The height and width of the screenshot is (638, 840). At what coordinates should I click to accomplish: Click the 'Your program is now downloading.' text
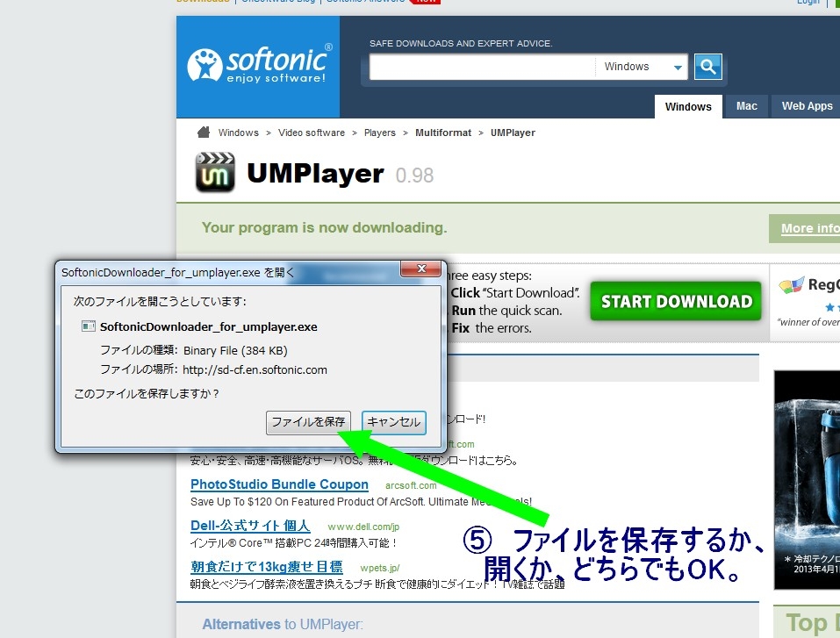324,227
